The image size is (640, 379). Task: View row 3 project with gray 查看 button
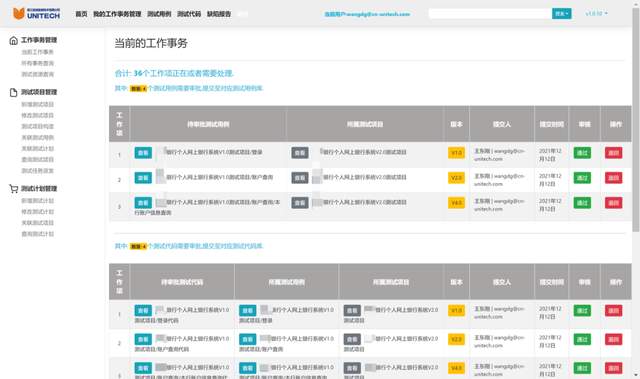click(300, 203)
